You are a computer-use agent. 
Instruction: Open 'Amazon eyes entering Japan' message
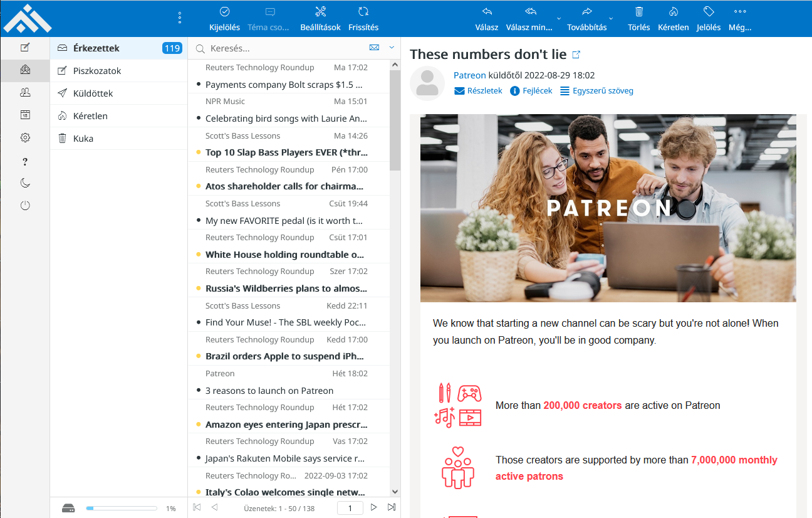click(x=289, y=416)
